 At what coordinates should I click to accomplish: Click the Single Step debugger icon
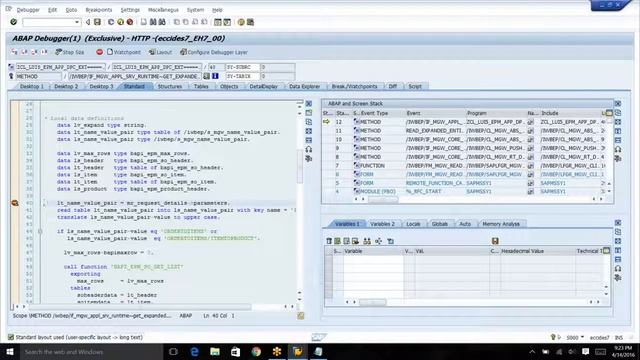pos(14,52)
